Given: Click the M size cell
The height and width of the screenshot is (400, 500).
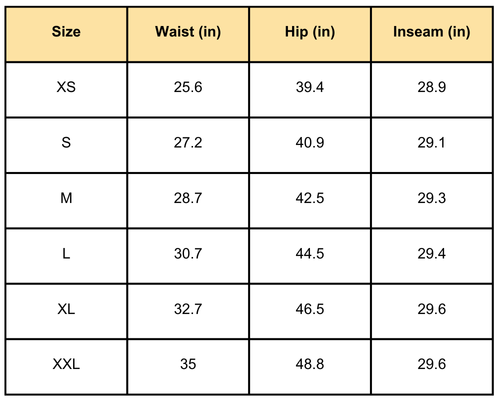Looking at the screenshot, I should (x=66, y=201).
